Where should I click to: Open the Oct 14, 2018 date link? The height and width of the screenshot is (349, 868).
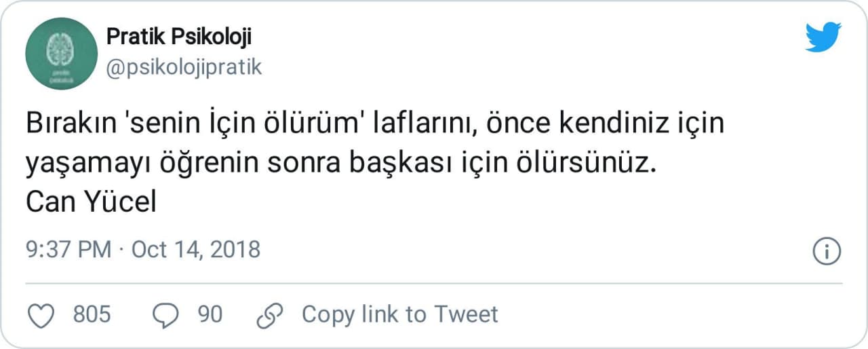[195, 249]
